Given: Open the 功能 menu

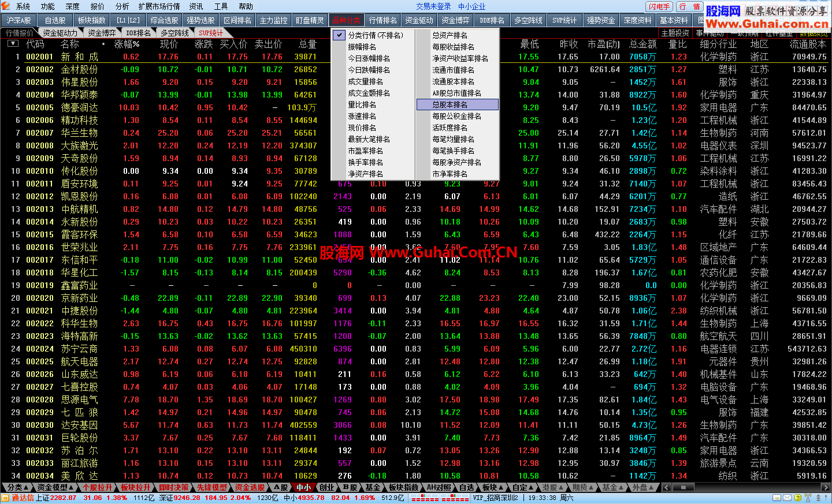Looking at the screenshot, I should coord(48,6).
